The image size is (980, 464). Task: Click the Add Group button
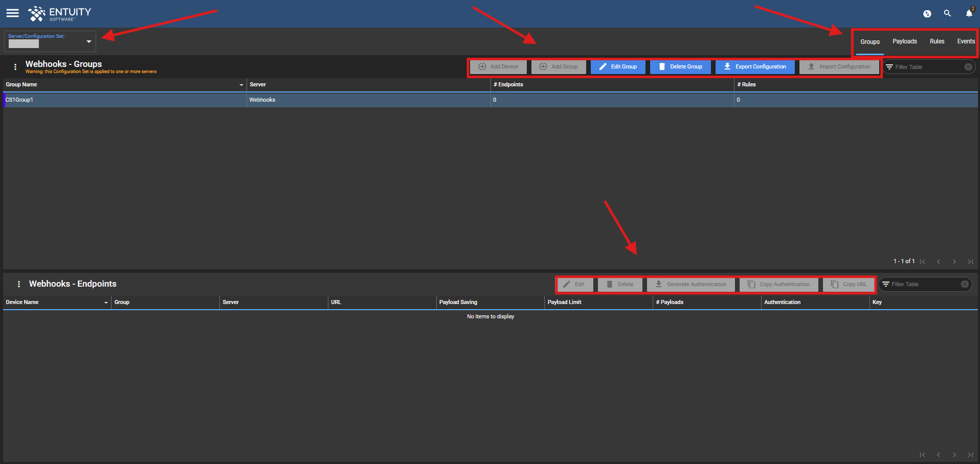click(559, 67)
